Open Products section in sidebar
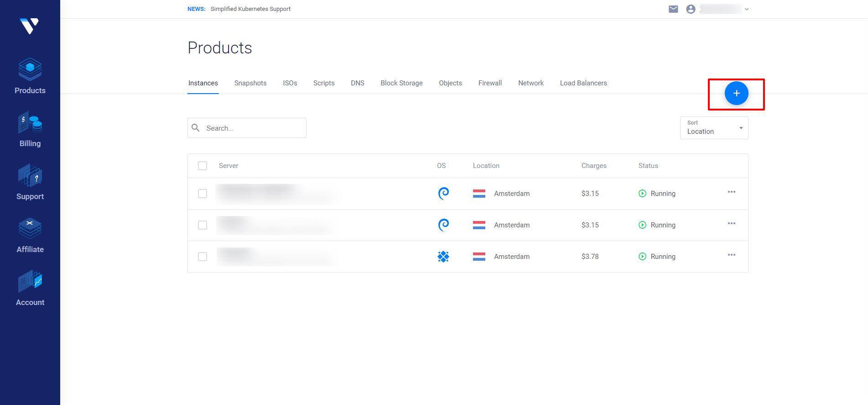Image resolution: width=868 pixels, height=405 pixels. coord(30,76)
